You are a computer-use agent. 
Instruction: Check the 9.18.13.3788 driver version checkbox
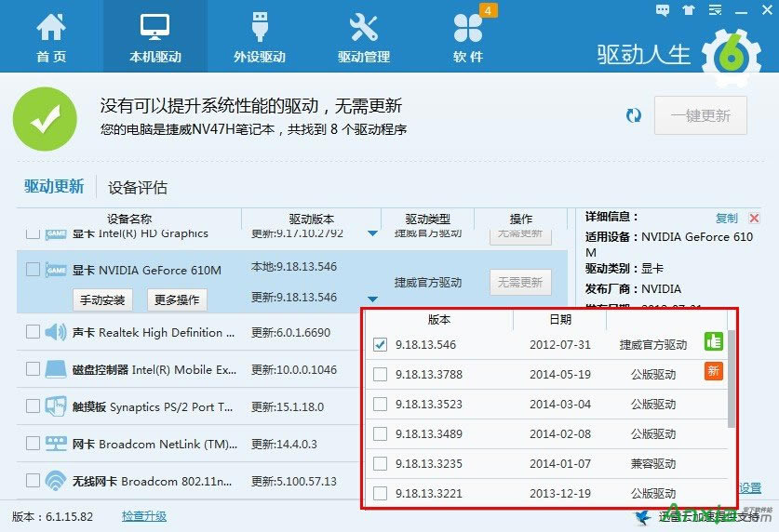click(x=380, y=375)
